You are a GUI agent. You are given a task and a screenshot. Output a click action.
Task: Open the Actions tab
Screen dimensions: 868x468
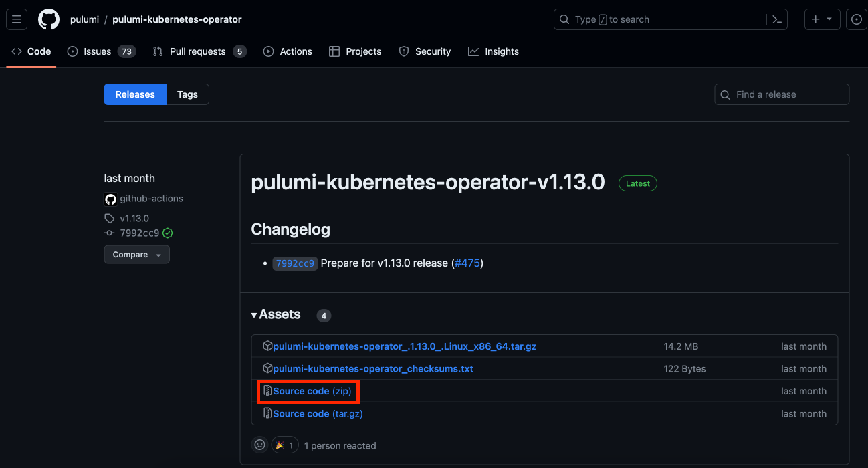pyautogui.click(x=288, y=51)
